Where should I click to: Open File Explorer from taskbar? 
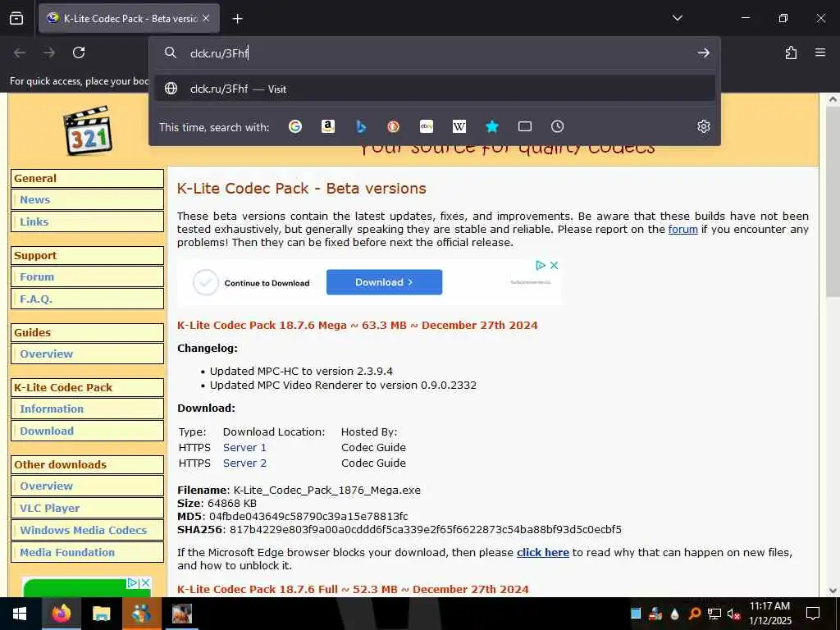[101, 614]
